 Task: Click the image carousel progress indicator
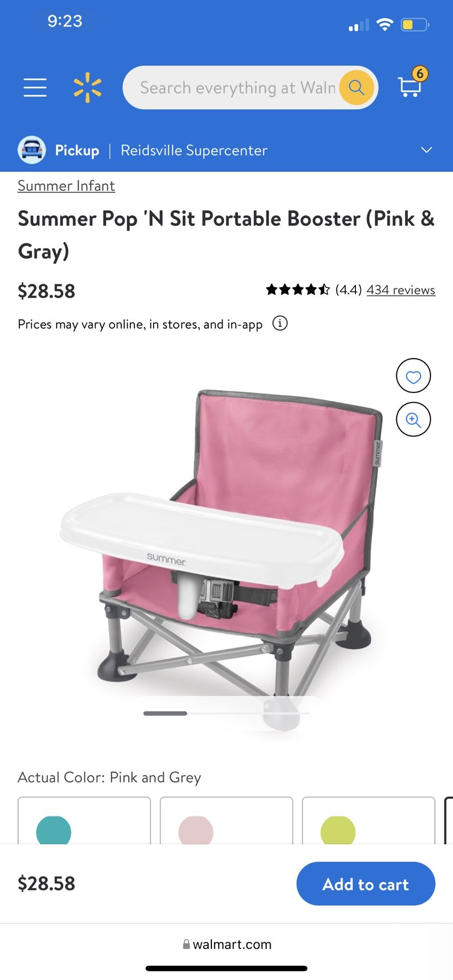coord(226,713)
